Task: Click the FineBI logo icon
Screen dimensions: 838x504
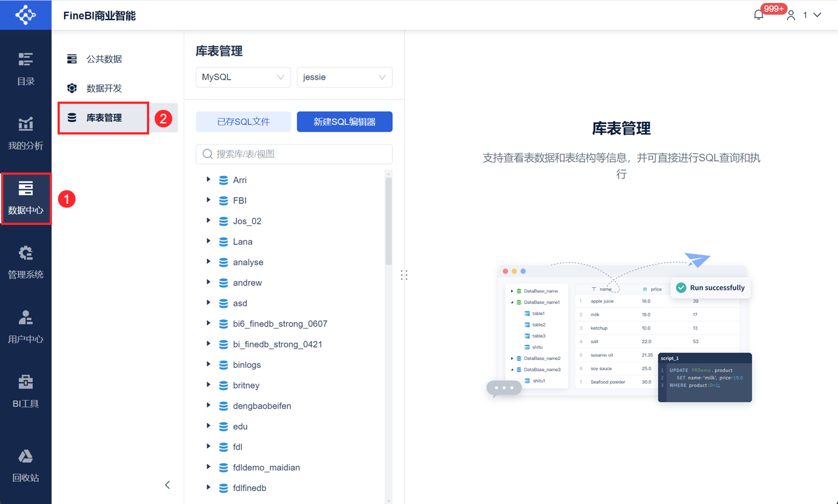Action: click(26, 15)
